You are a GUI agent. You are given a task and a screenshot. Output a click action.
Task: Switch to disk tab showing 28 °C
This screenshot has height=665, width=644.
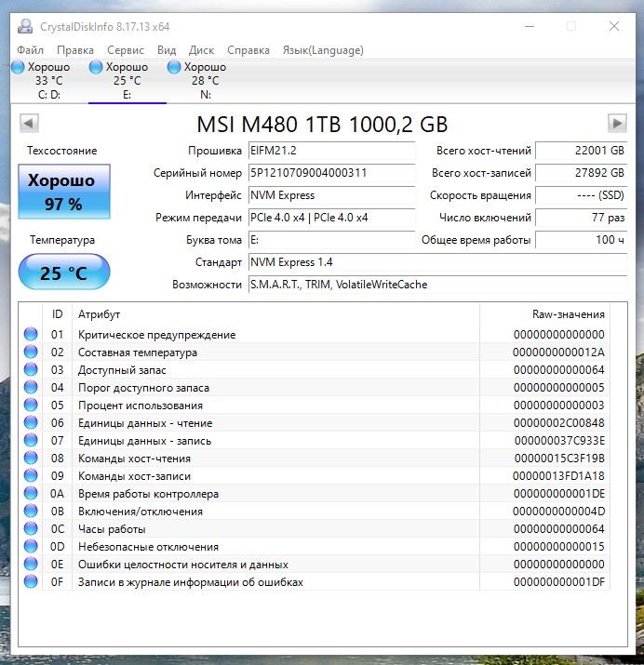tap(206, 81)
